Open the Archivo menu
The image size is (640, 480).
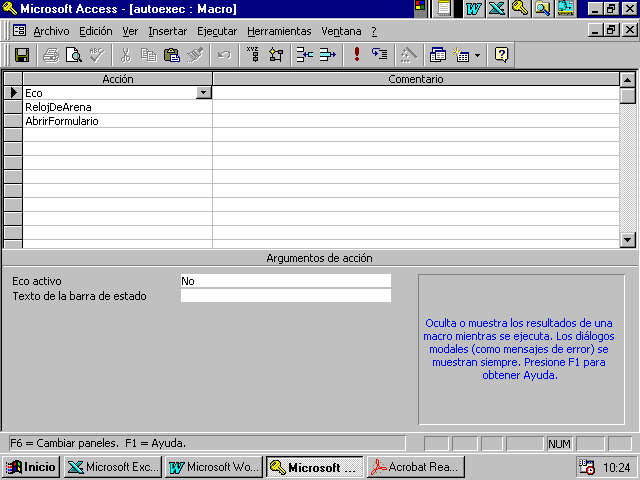[51, 31]
